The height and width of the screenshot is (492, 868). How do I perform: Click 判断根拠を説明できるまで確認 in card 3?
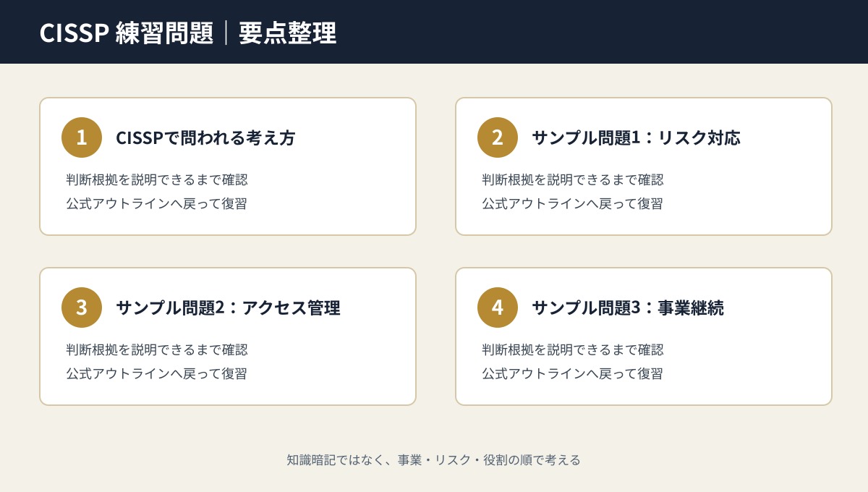[157, 349]
